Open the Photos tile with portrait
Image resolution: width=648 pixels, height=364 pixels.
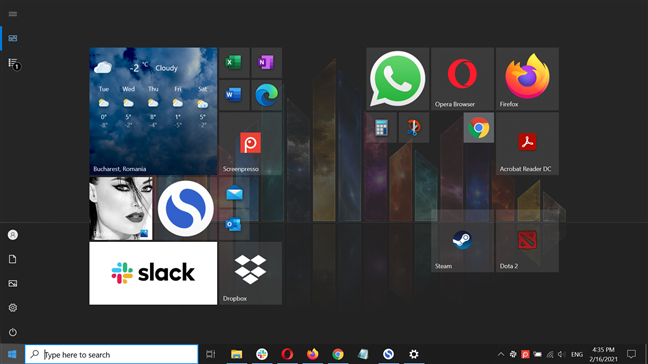(x=121, y=209)
